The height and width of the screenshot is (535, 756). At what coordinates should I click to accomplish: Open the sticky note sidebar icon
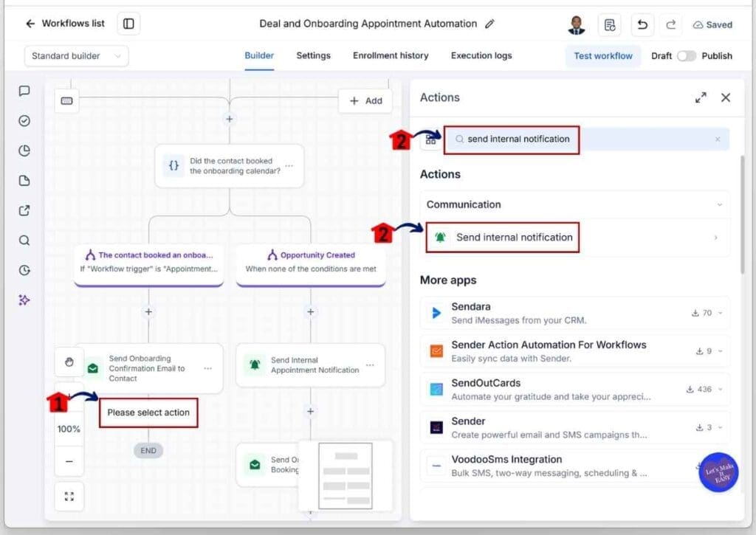click(x=24, y=181)
